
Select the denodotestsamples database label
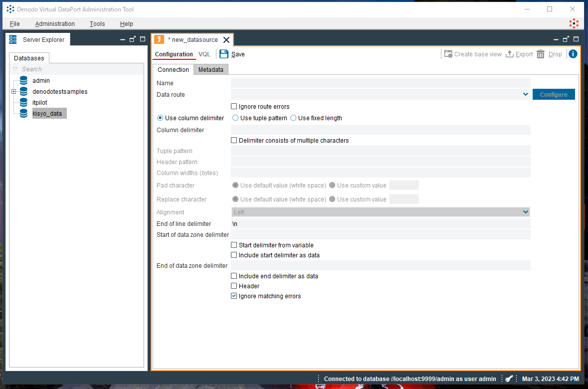click(60, 92)
